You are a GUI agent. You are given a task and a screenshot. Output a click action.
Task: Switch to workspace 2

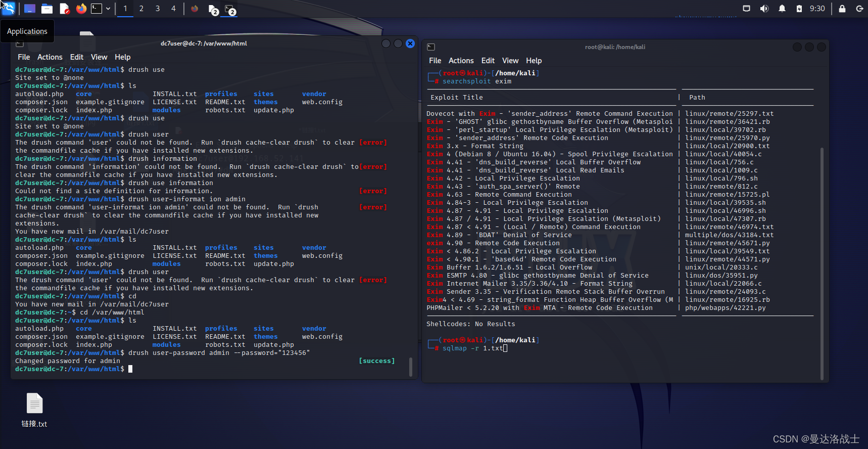[141, 9]
